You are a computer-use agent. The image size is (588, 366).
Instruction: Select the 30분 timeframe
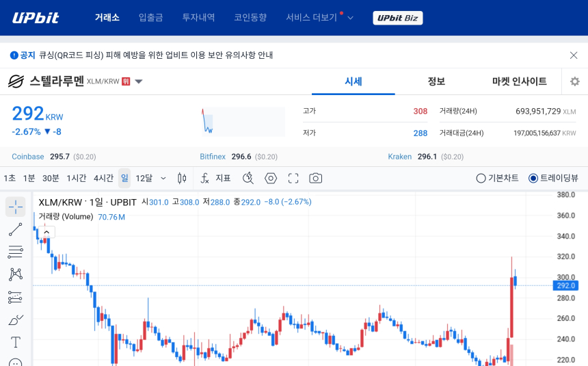(51, 179)
